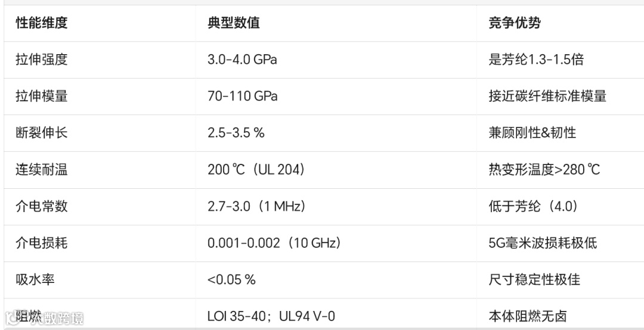Click the 热变形温度>280 ℃ cell

click(x=544, y=169)
